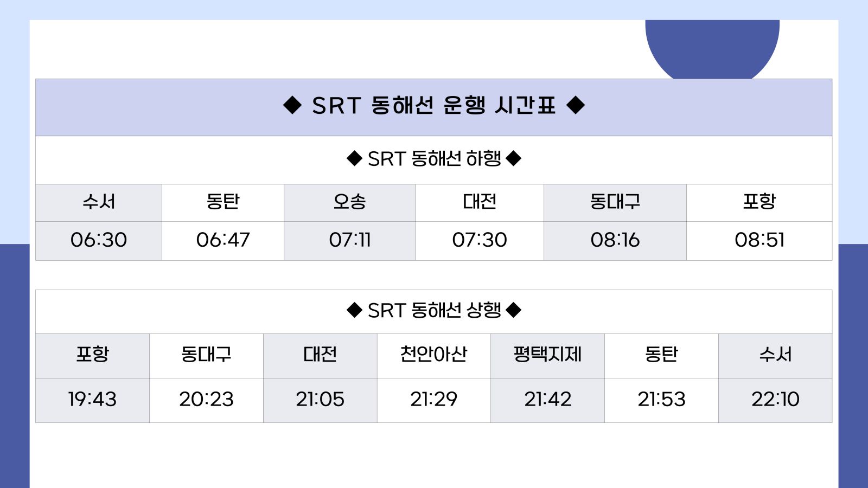This screenshot has height=488, width=868.
Task: Click the blue semicircle decoration at top
Action: [712, 49]
